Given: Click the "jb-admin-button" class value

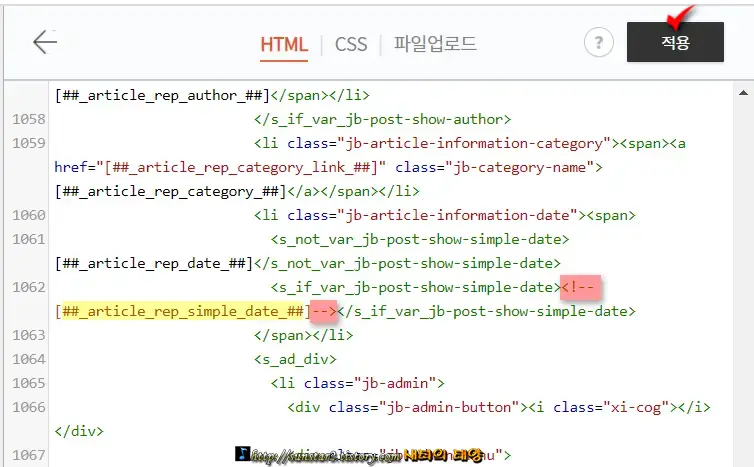Looking at the screenshot, I should (x=450, y=407).
